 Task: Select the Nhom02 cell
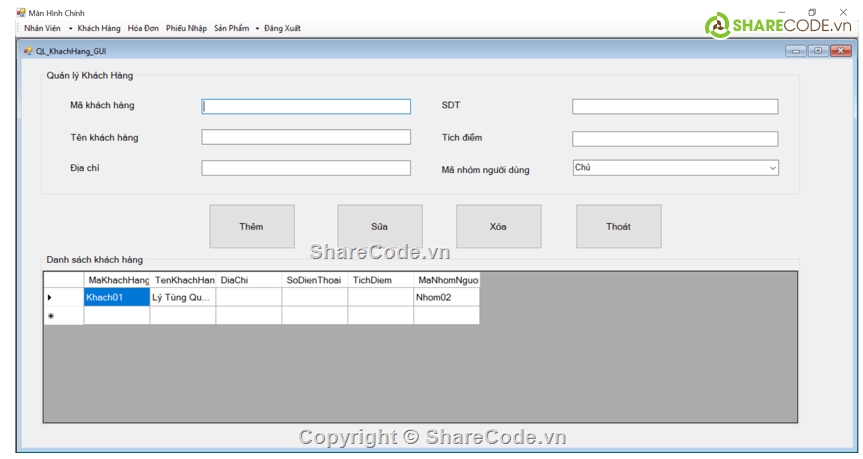pos(446,297)
